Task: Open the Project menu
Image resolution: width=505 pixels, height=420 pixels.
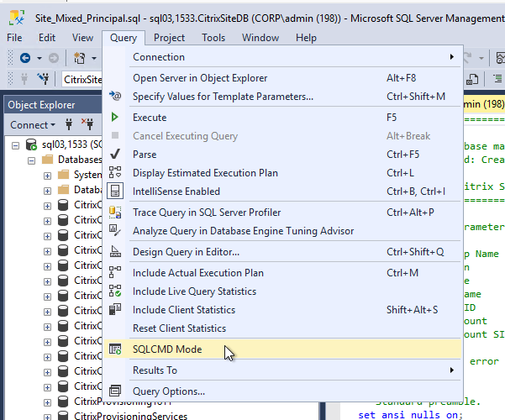Action: click(x=169, y=38)
